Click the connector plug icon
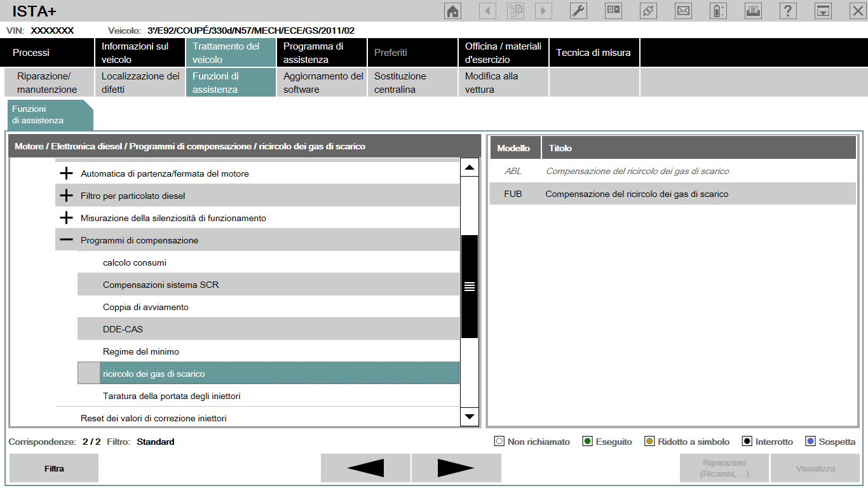868x488 pixels. (648, 10)
